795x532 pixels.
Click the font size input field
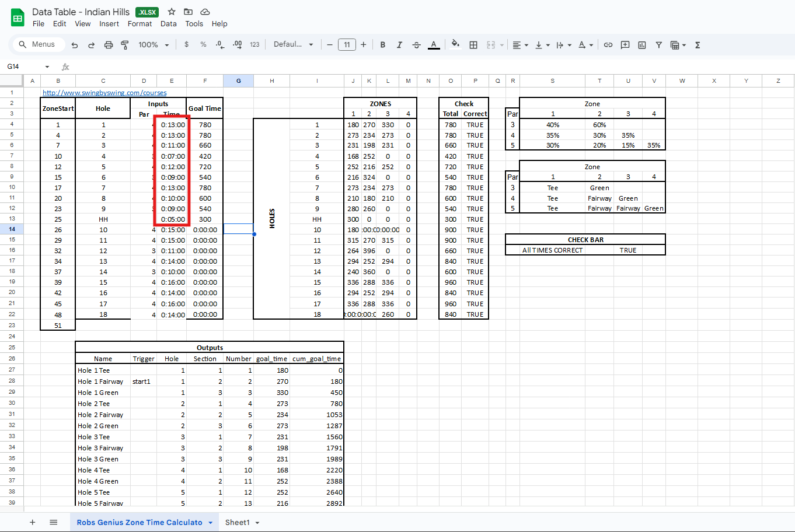[x=347, y=45]
